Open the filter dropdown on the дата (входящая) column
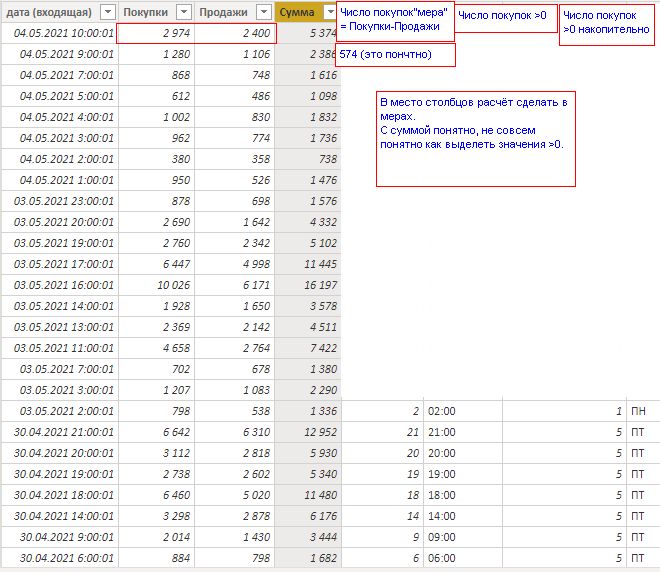This screenshot has height=572, width=660. [x=108, y=12]
